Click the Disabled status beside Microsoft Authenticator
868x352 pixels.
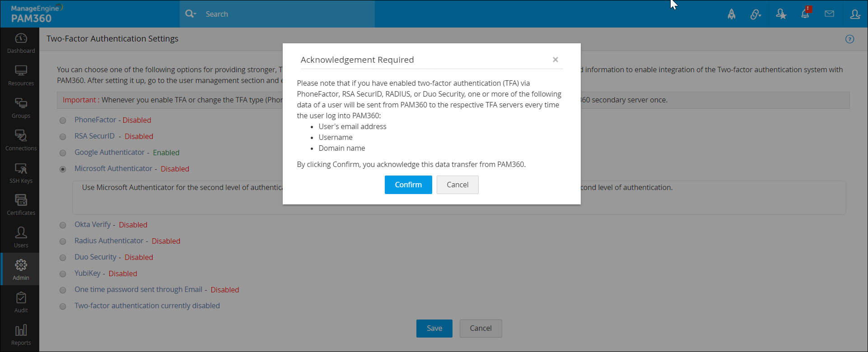pos(175,169)
